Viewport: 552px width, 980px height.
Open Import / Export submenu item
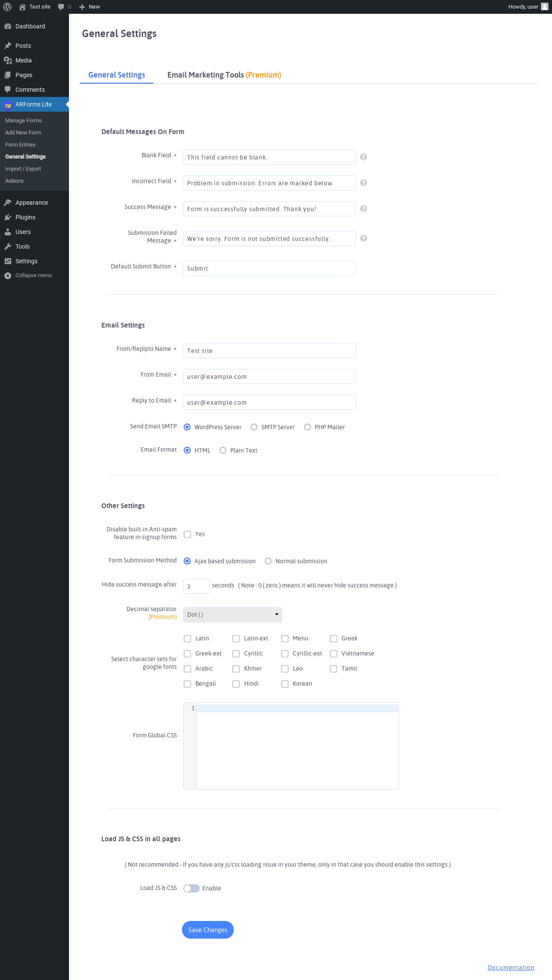23,169
